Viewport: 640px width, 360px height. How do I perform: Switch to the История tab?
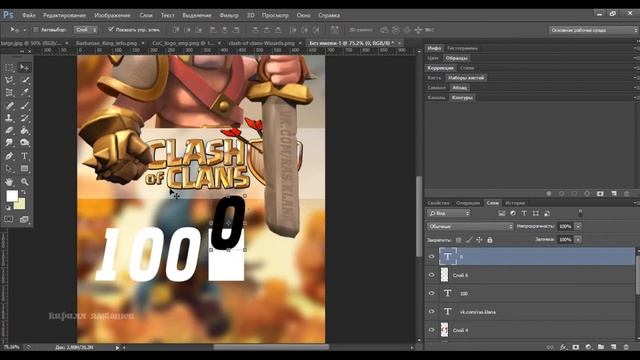click(515, 203)
